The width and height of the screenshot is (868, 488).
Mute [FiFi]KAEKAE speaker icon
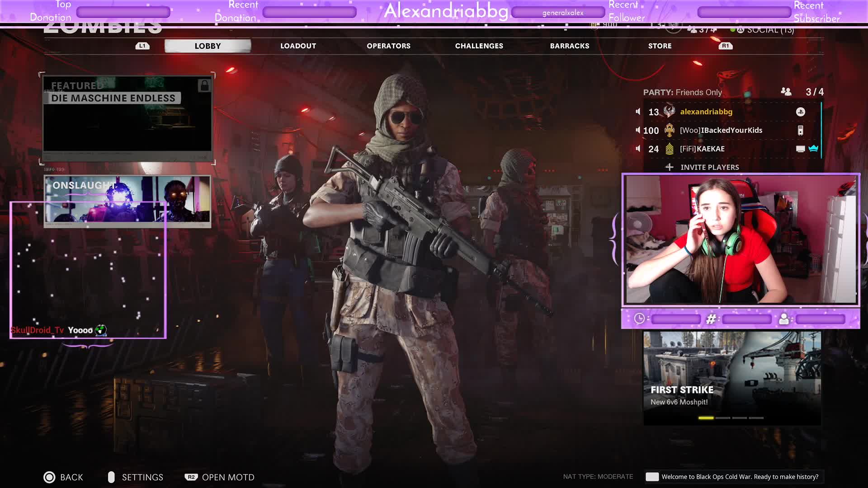(x=638, y=149)
